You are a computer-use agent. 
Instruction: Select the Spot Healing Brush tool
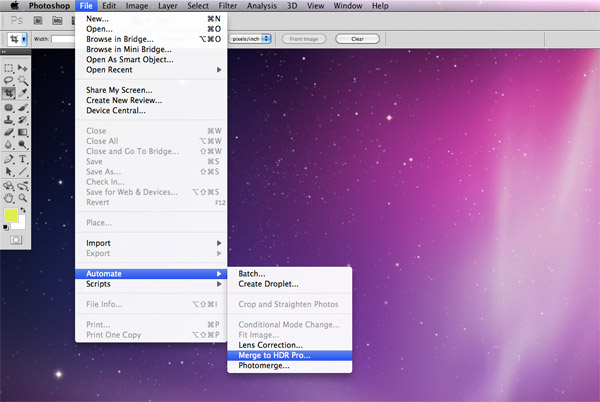(8, 107)
